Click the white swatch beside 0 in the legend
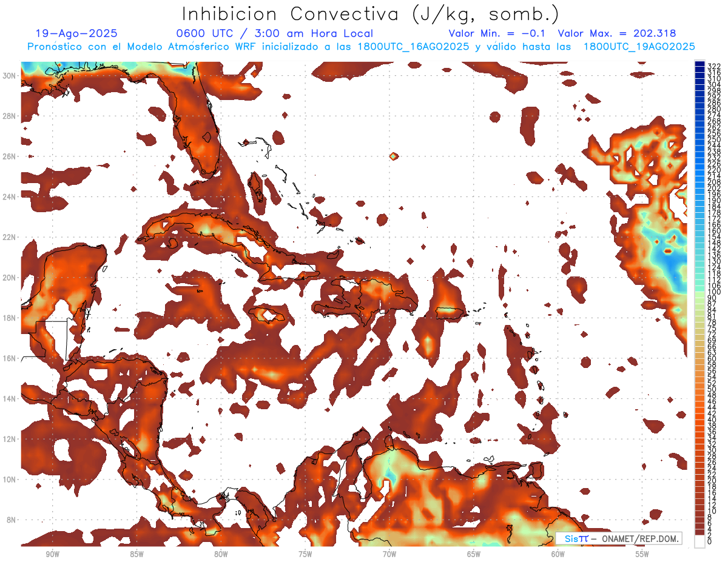Viewport: 728px width, 562px height. (x=699, y=541)
